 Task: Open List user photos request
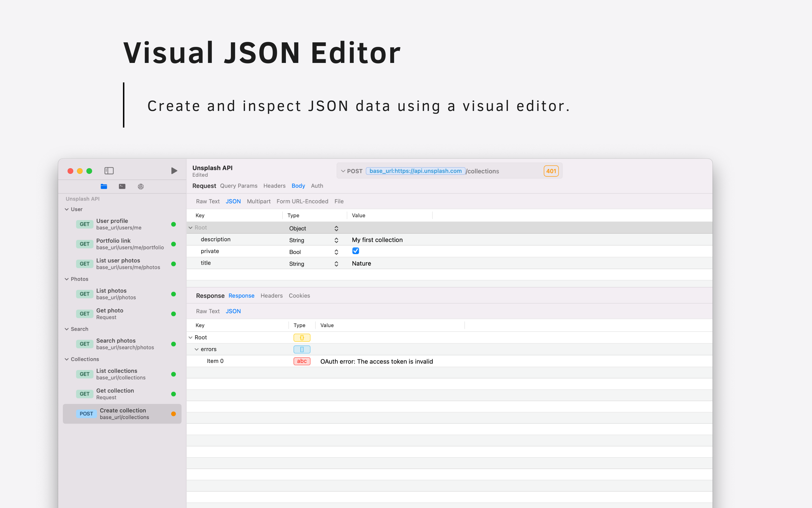click(x=122, y=264)
